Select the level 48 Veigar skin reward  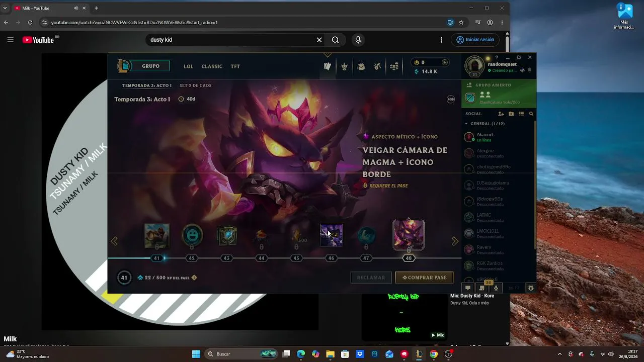tap(409, 234)
